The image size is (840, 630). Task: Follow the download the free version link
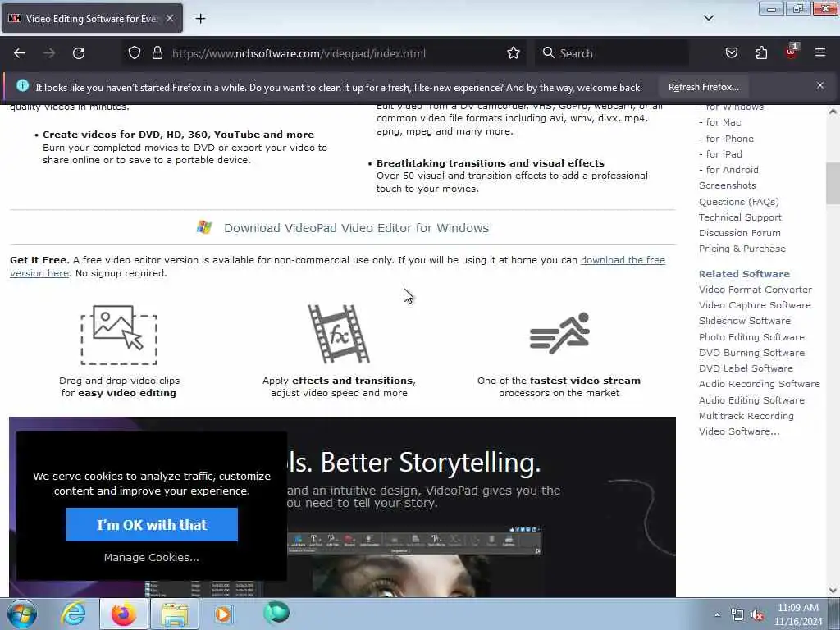623,260
